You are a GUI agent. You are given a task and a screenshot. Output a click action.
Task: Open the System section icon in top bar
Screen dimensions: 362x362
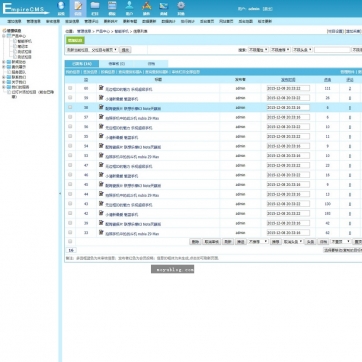61,8
